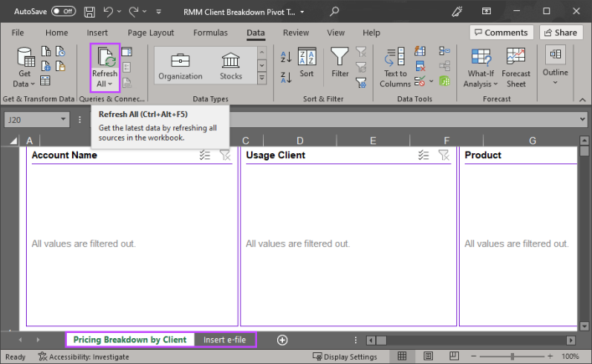
Task: Select the Stocks data type
Action: point(231,65)
